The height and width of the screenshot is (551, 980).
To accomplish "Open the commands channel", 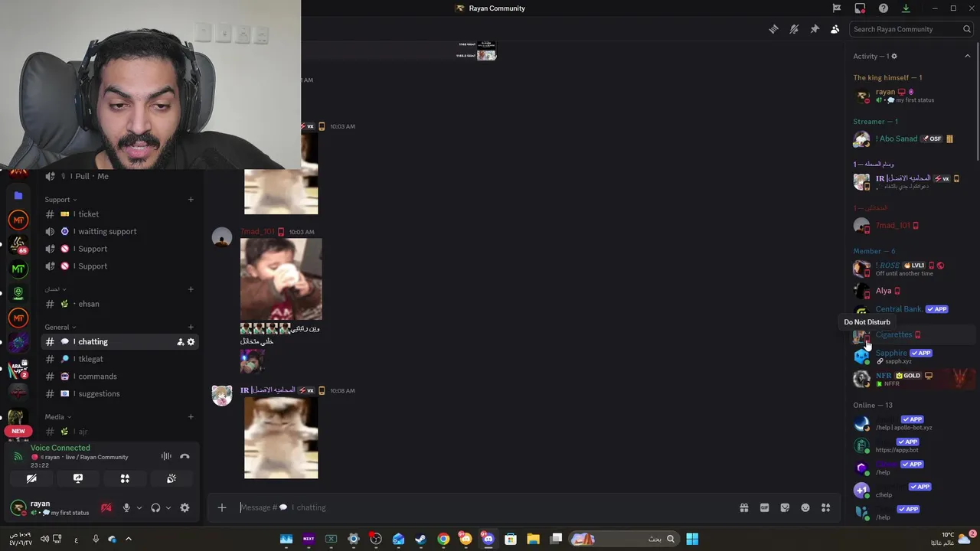I will click(x=120, y=377).
